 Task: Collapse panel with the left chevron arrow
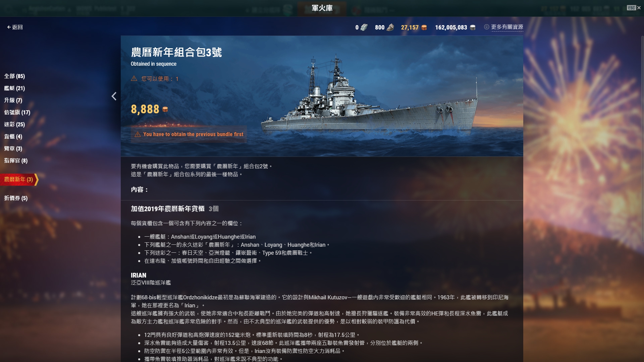point(114,97)
